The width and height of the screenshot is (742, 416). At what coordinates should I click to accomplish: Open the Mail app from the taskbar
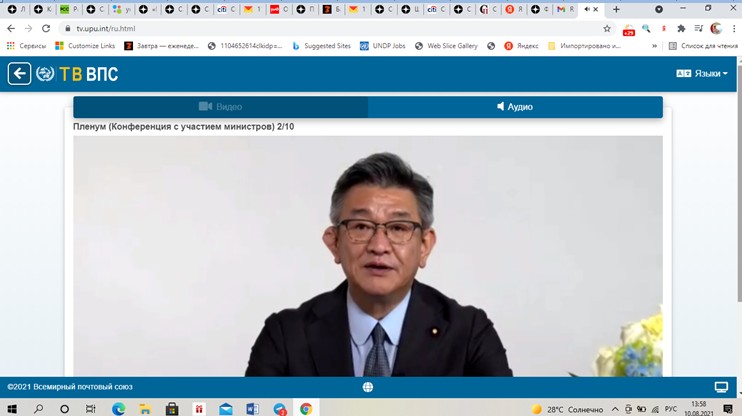pyautogui.click(x=226, y=408)
